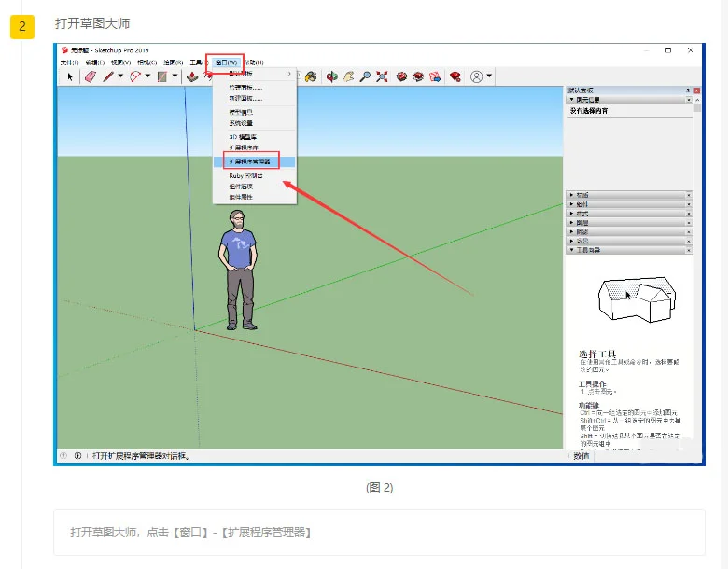
Task: Pick the pink Eraser tool
Action: [x=91, y=76]
